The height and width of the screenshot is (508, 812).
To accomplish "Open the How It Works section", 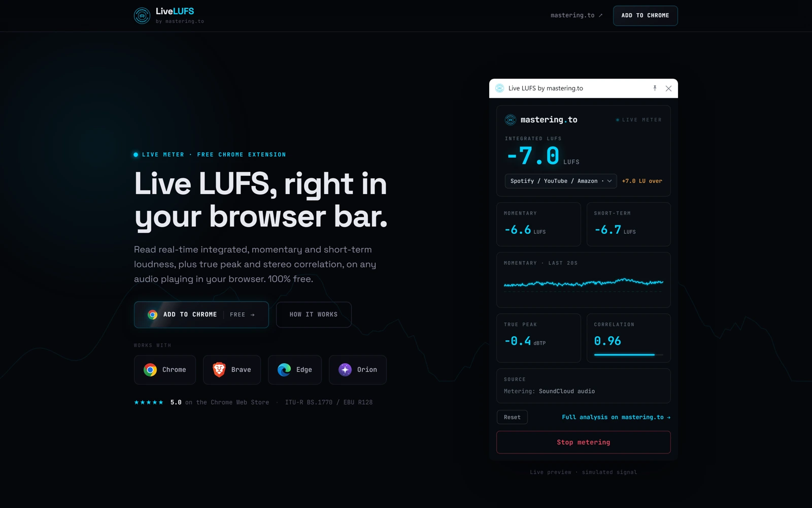I will tap(314, 314).
